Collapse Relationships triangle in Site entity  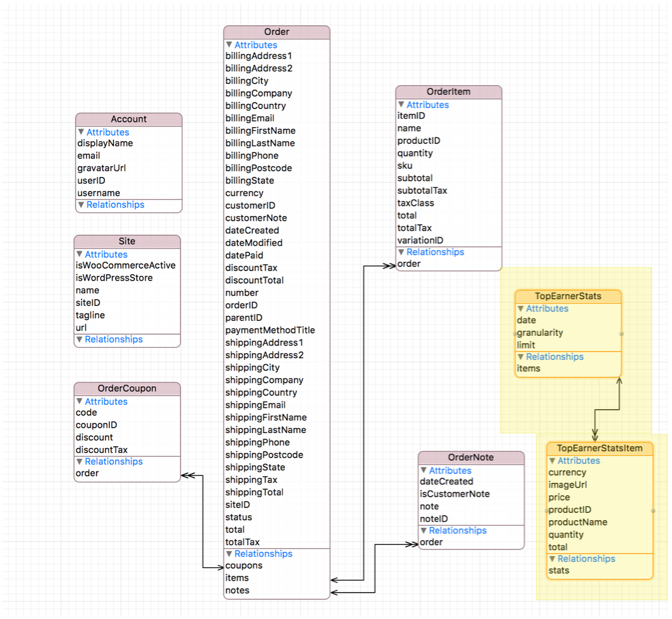(x=79, y=339)
